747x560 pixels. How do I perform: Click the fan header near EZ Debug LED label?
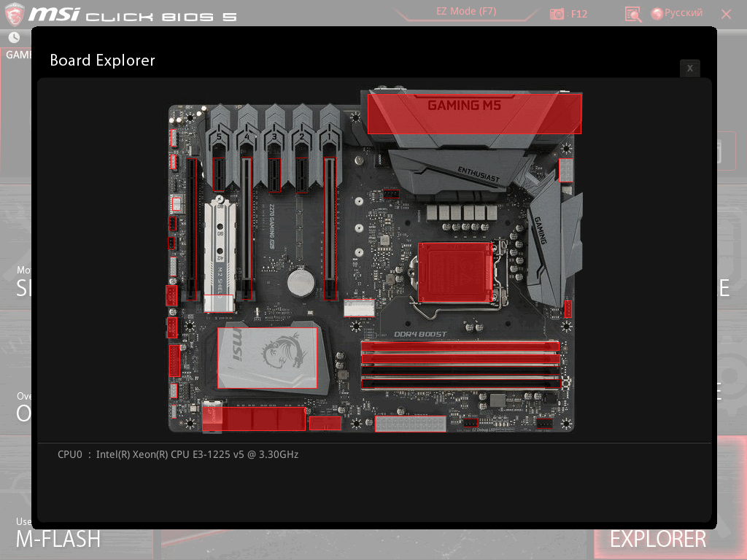coord(471,423)
